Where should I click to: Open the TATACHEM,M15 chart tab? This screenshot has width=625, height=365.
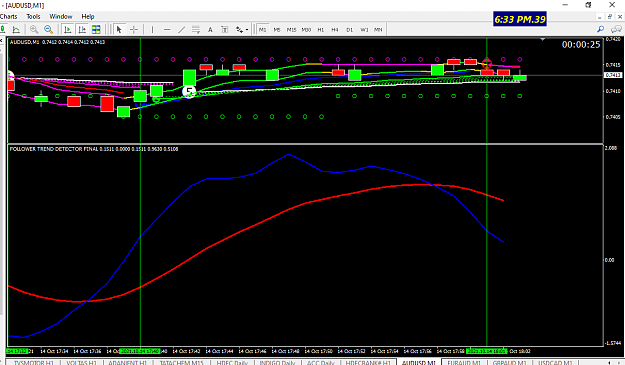(x=181, y=363)
